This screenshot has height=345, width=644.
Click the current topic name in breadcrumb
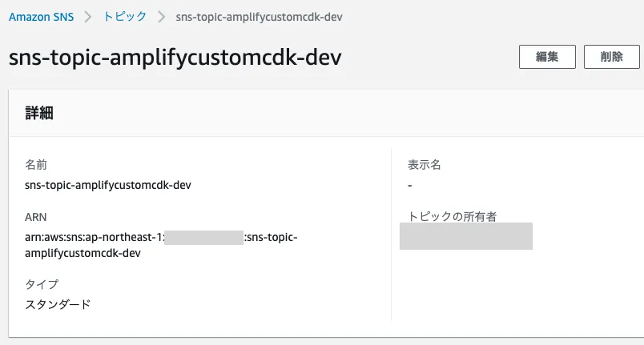click(259, 17)
